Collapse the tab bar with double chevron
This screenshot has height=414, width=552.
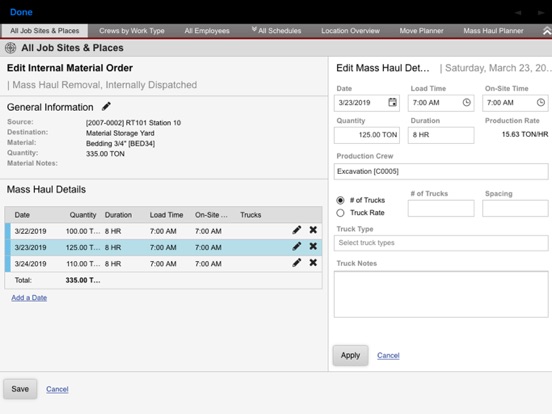click(x=546, y=31)
